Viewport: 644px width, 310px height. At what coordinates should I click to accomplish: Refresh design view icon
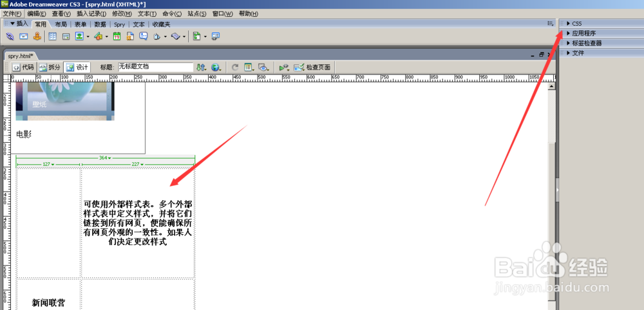(x=235, y=68)
